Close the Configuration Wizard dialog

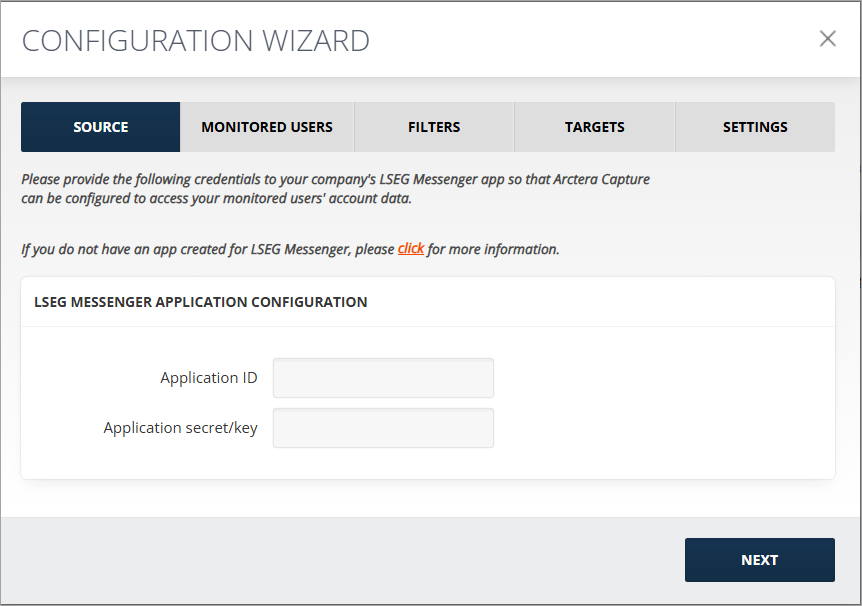point(827,39)
